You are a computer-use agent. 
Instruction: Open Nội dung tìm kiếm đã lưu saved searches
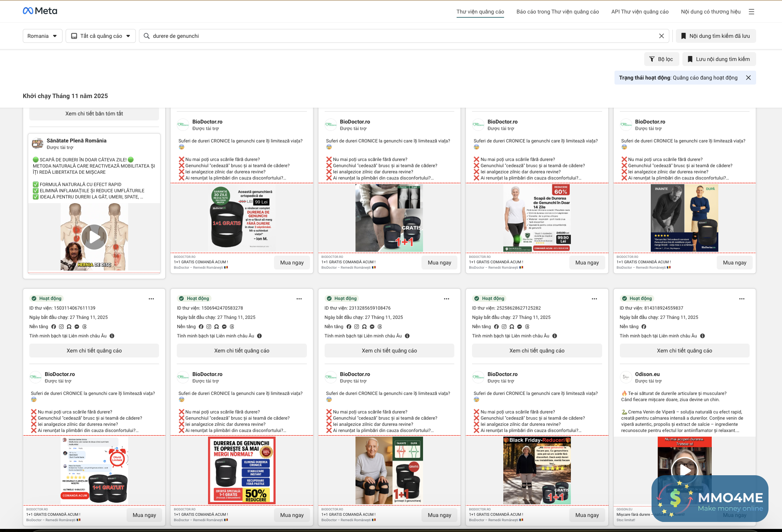click(716, 36)
